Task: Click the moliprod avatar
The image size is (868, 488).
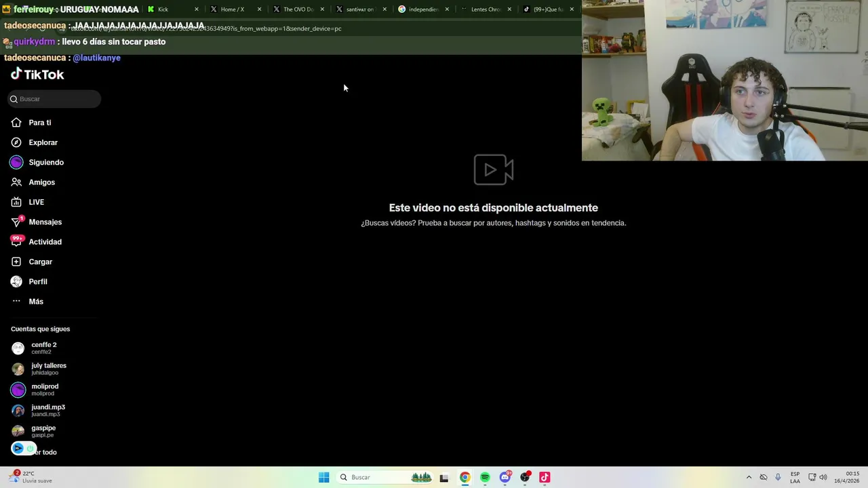Action: coord(18,390)
